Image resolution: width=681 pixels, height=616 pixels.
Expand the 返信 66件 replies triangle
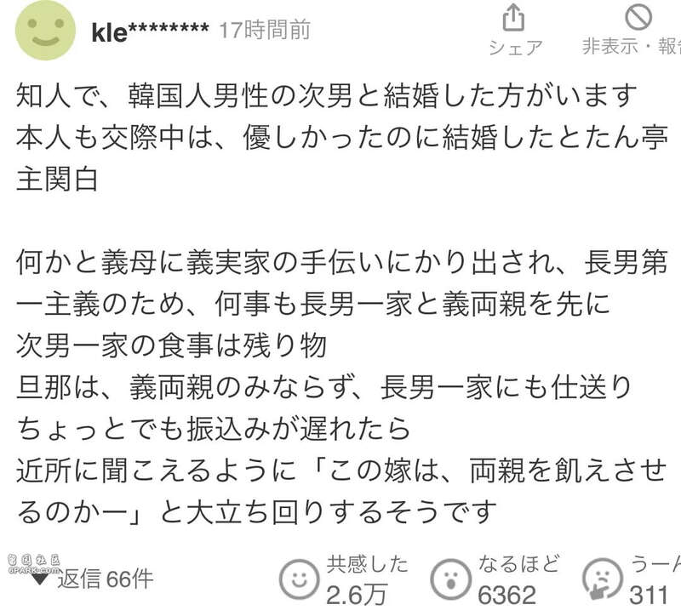40,579
